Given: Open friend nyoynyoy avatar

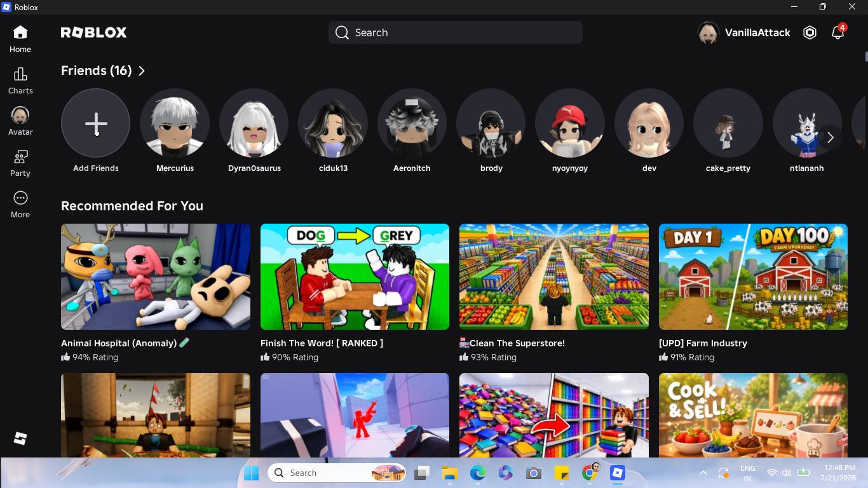Looking at the screenshot, I should coord(570,123).
